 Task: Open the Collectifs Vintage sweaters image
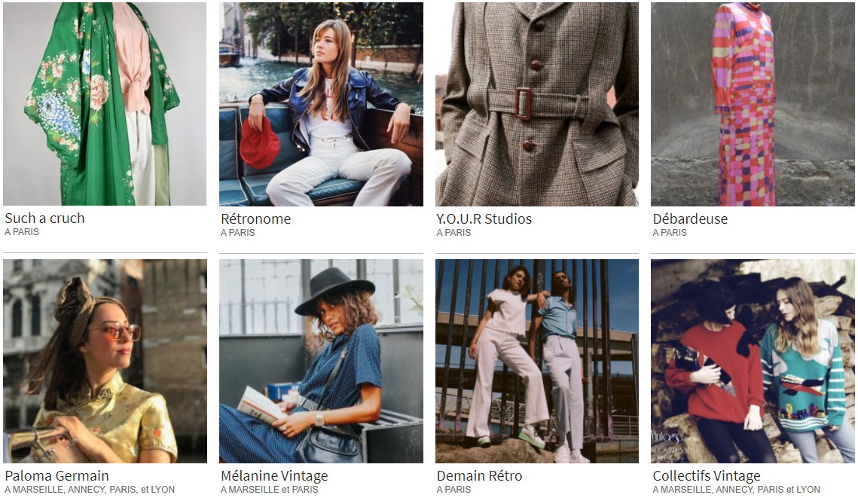coord(753,361)
